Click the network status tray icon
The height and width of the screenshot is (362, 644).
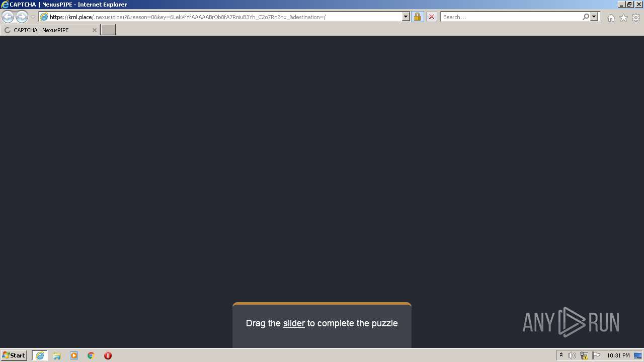[x=584, y=355]
